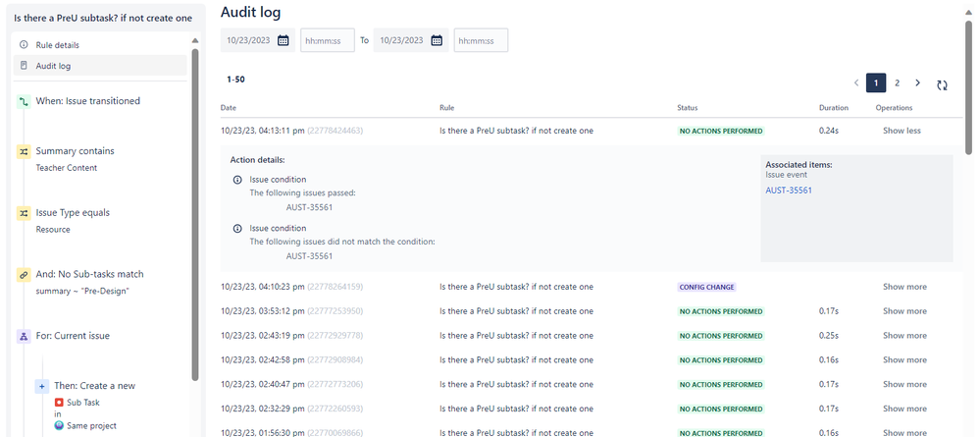Click the end time hh:mm:ss field
The image size is (980, 437).
pyautogui.click(x=481, y=40)
